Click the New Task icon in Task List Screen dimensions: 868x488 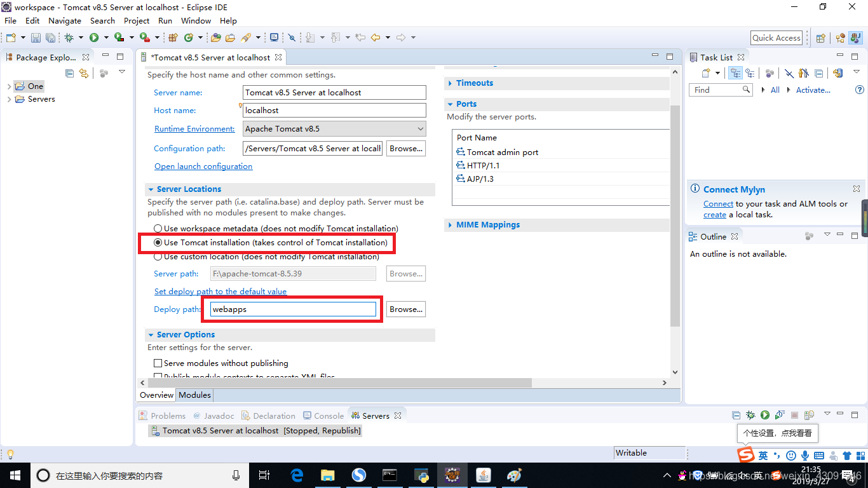pos(706,73)
